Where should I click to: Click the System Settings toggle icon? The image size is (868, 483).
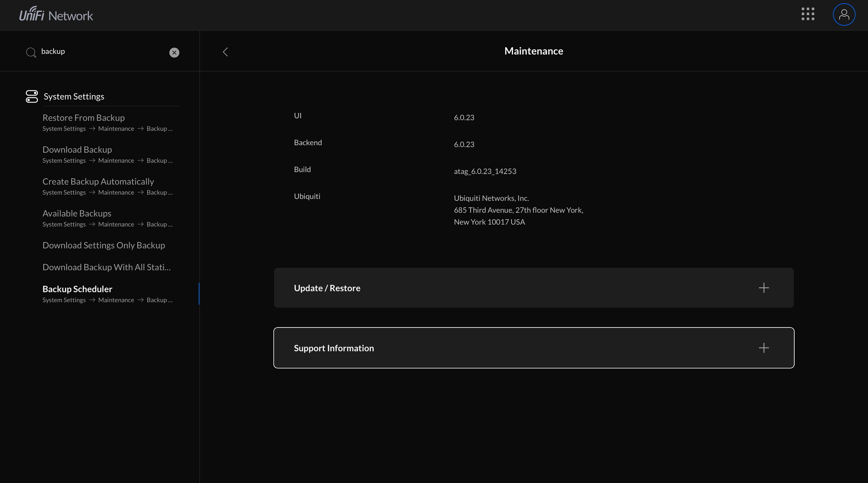[32, 96]
